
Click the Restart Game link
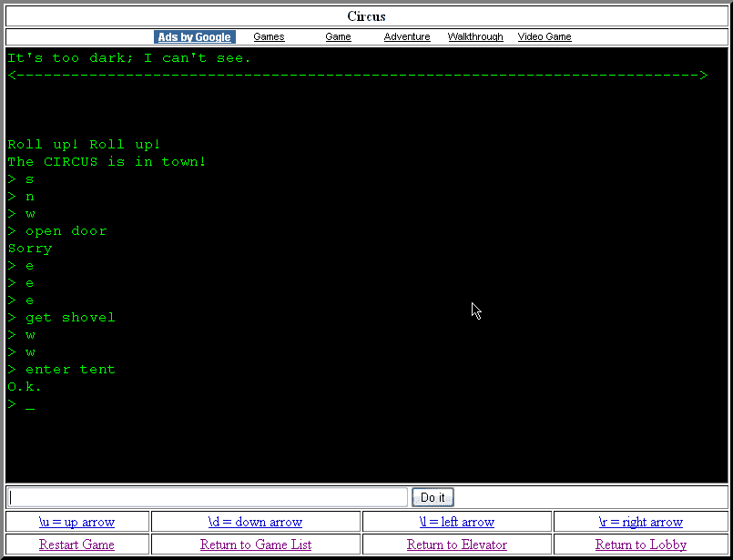tap(76, 545)
